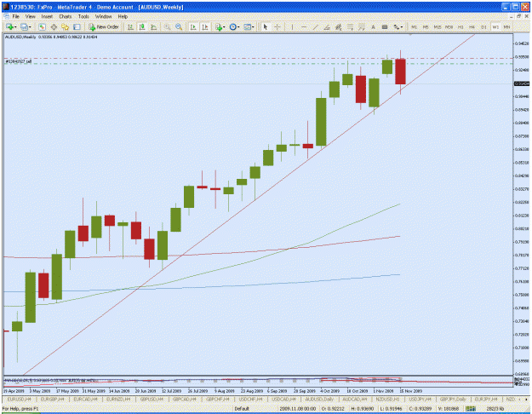Open the Periodicity clock icon
Viewport: 532px width, 414px height.
[232, 26]
